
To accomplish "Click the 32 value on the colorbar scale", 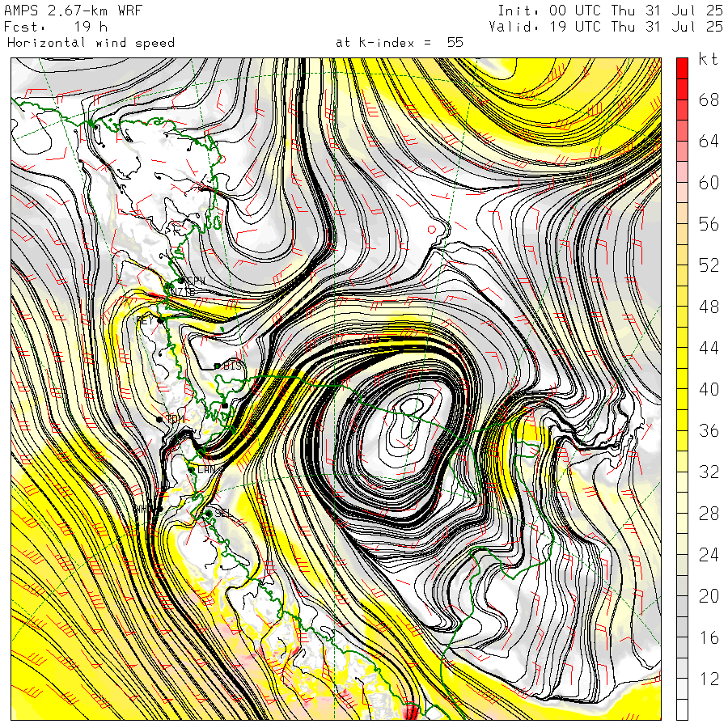I will (x=709, y=472).
